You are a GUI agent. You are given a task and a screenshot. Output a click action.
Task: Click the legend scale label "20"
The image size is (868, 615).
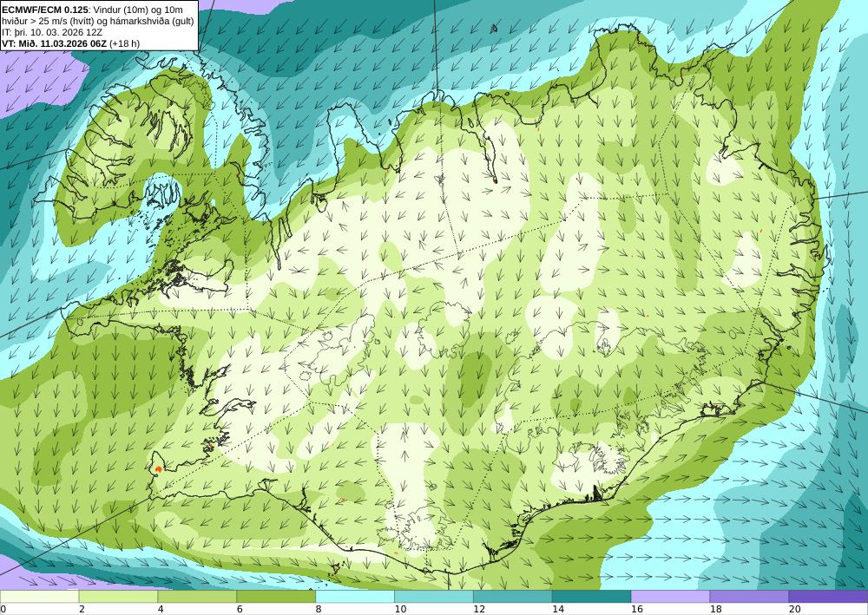794,610
